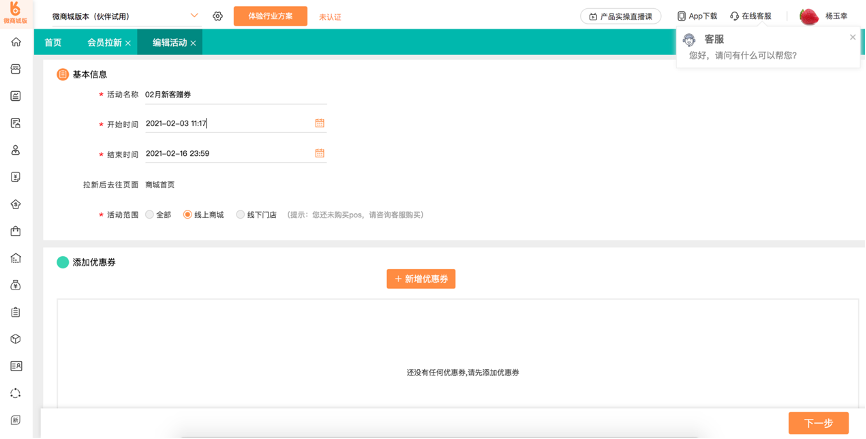Open settings gear icon beside version selector
866x439 pixels.
218,16
